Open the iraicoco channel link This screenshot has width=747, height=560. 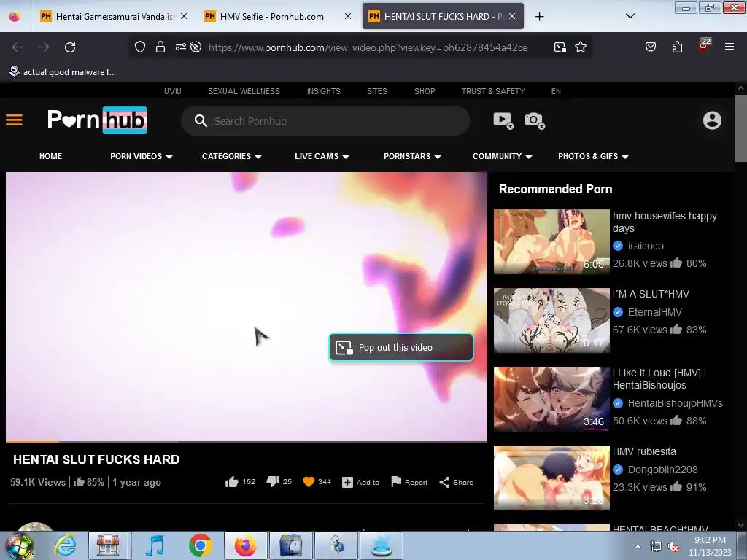(646, 246)
